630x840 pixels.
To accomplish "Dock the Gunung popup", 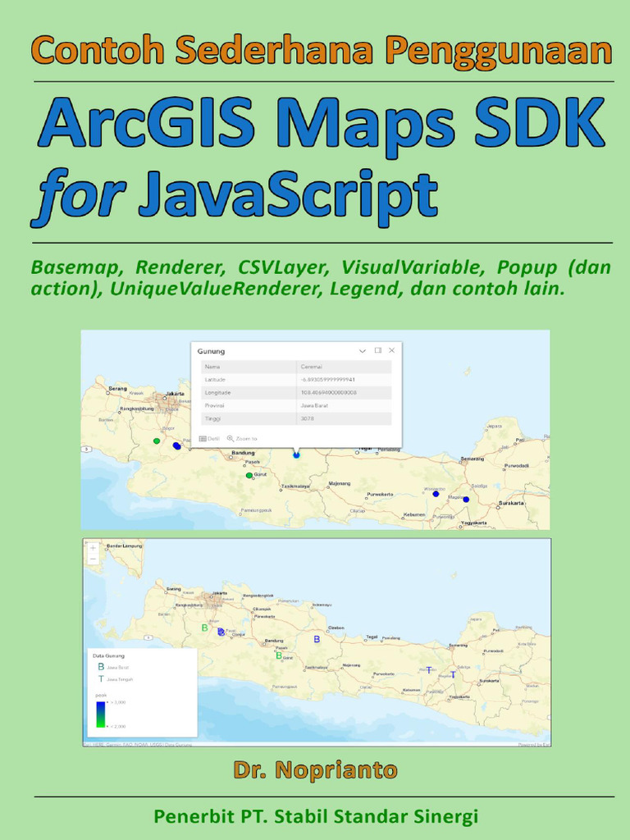I will pos(377,350).
